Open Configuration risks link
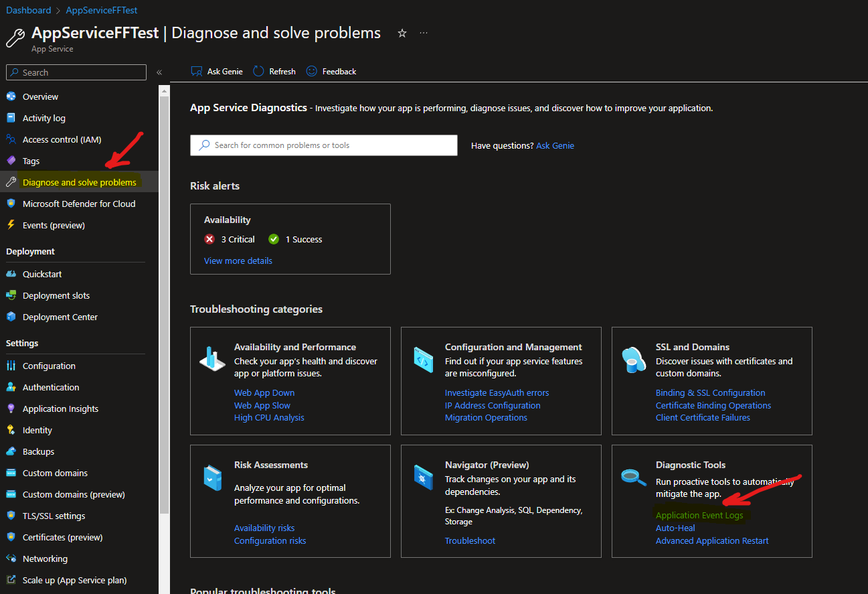The image size is (868, 594). 270,540
